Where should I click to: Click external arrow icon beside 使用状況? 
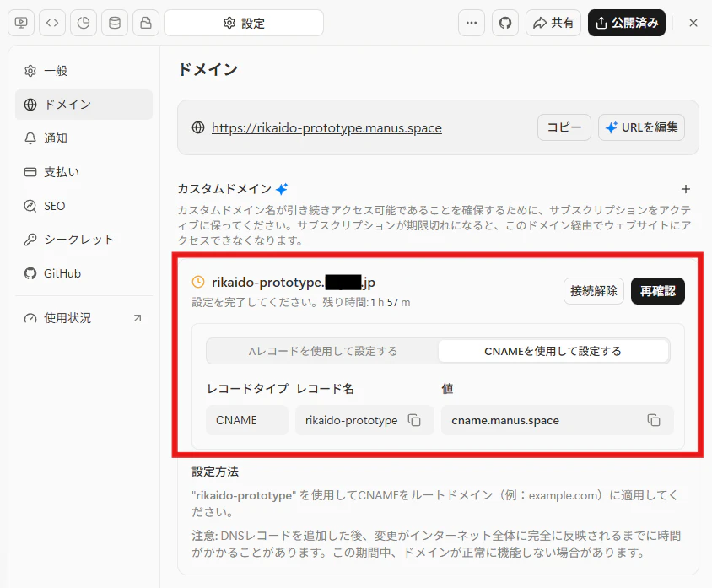[x=138, y=318]
